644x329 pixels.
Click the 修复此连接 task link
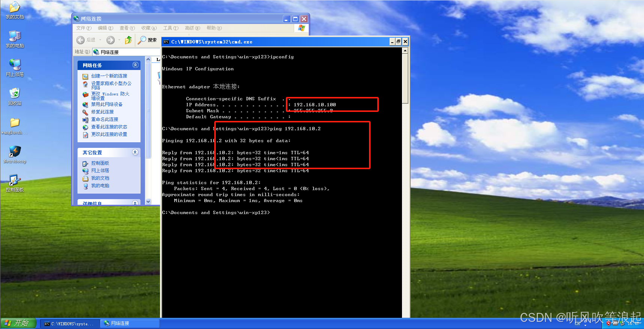(102, 112)
